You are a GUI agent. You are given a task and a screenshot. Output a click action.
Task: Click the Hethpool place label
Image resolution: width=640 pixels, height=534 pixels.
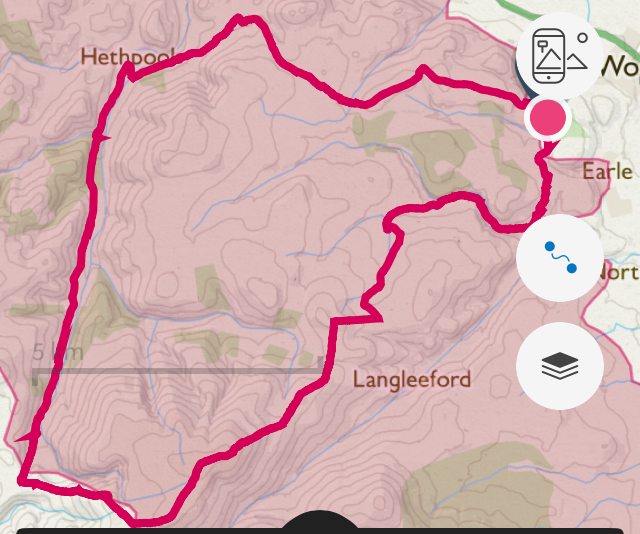[127, 57]
